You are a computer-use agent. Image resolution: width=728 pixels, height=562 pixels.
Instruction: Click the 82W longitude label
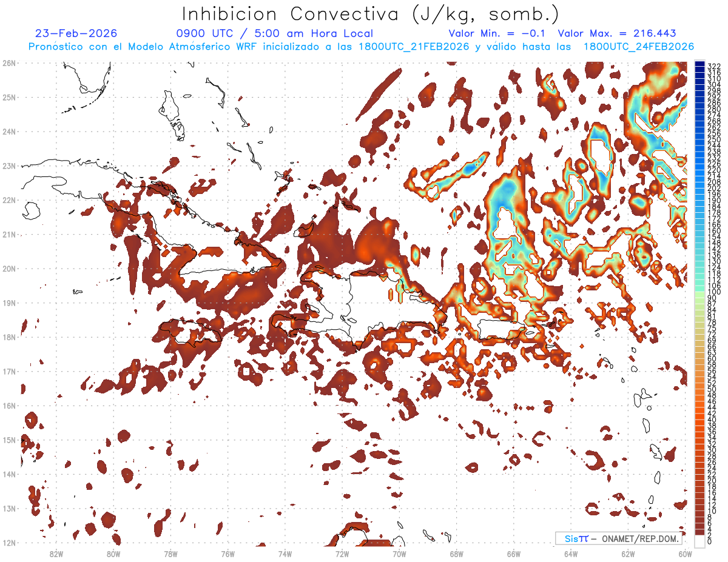pos(56,554)
